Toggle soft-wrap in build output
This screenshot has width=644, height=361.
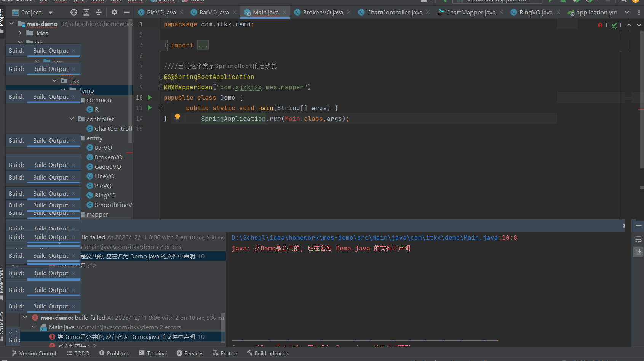click(x=638, y=240)
